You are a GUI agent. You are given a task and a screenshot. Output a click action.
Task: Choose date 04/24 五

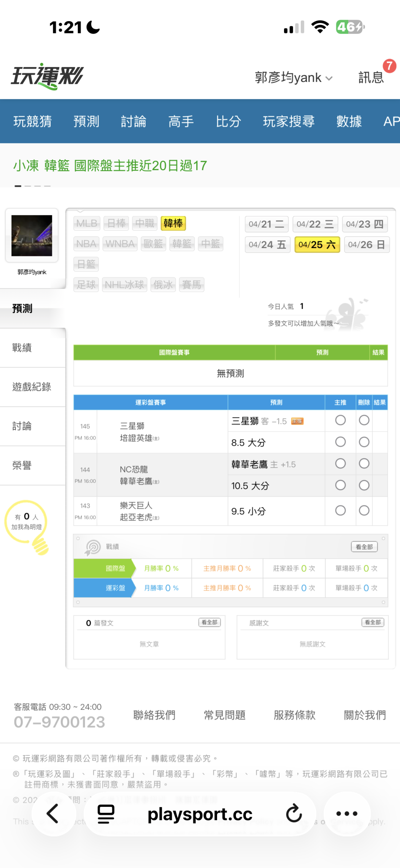coord(267,245)
